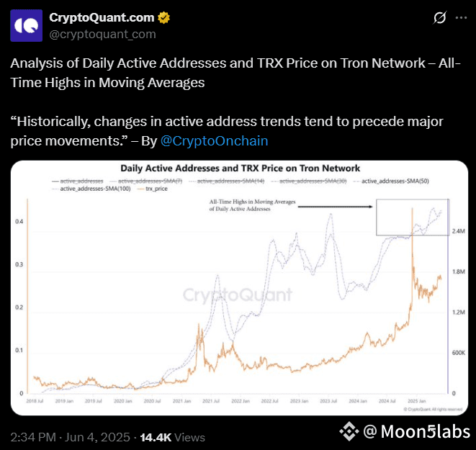Toggle active_addresses-SMA(14) legend entry
Viewport: 476px width, 450px height.
coord(226,181)
